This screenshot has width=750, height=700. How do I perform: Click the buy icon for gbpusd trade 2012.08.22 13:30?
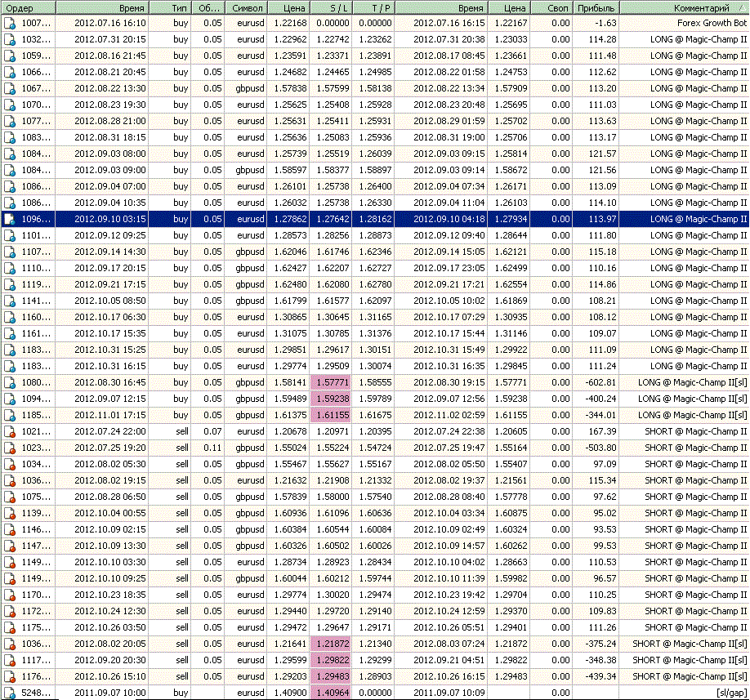(x=10, y=88)
